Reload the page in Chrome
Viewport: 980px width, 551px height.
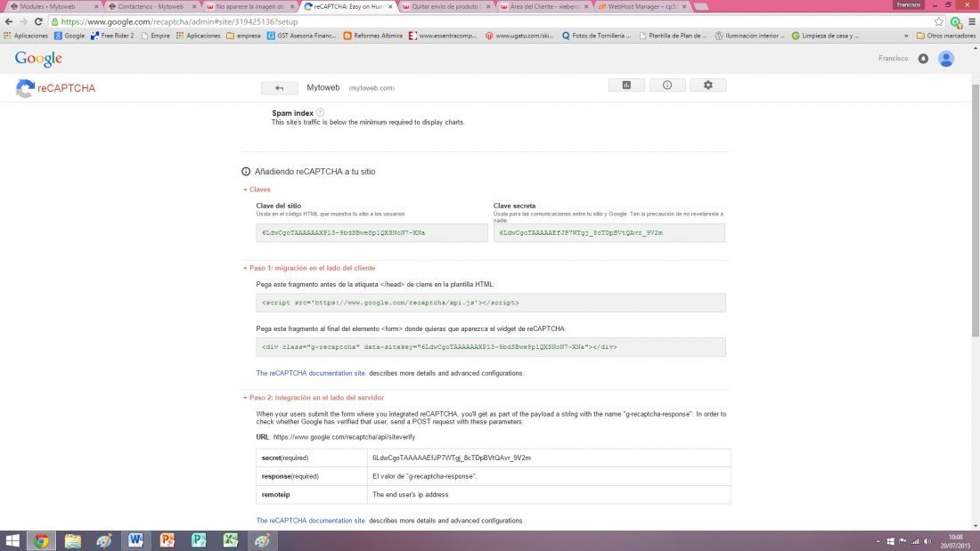pos(38,22)
